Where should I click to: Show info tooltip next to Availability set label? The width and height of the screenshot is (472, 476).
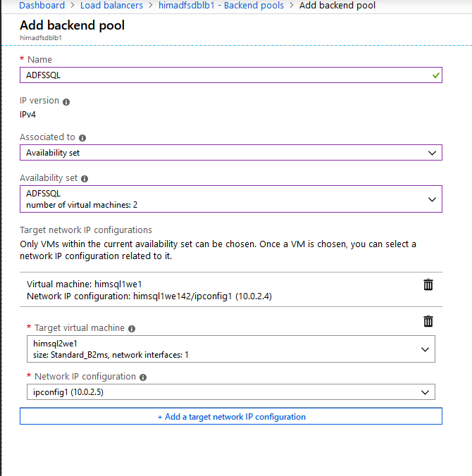click(x=85, y=179)
